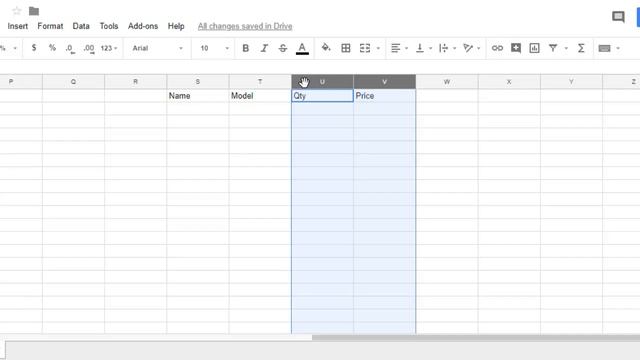The width and height of the screenshot is (640, 360).
Task: Open the Add-ons menu
Action: pyautogui.click(x=143, y=26)
